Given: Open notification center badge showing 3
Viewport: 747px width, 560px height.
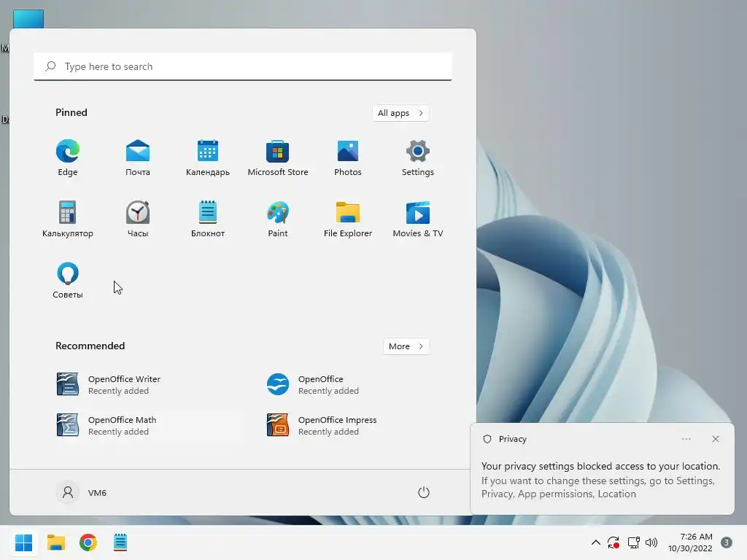Looking at the screenshot, I should [727, 542].
